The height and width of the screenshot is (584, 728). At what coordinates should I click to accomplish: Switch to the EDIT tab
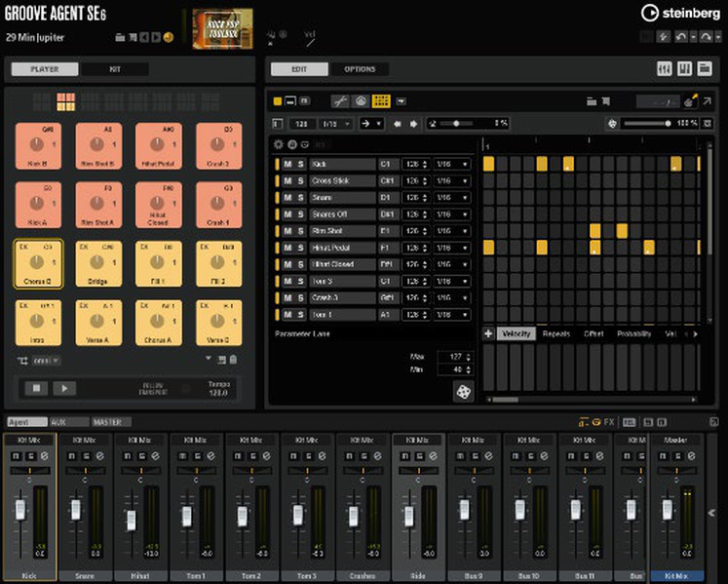tap(299, 69)
